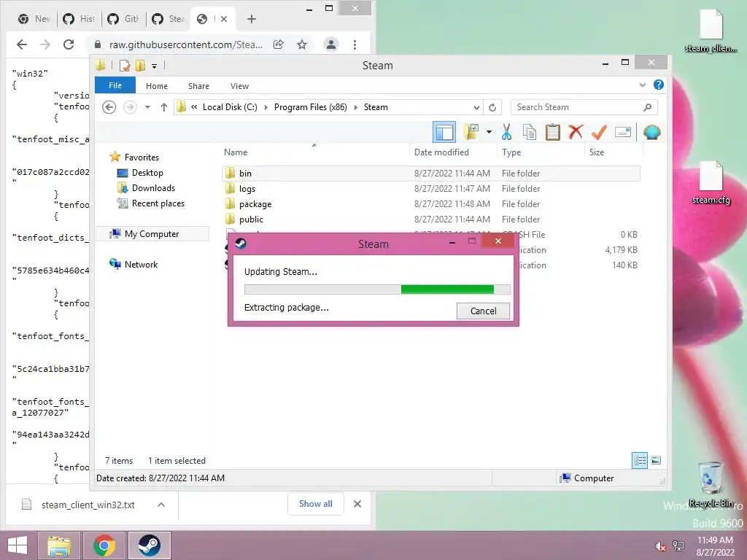Select the logs folder
The image size is (747, 560).
pyautogui.click(x=431, y=189)
